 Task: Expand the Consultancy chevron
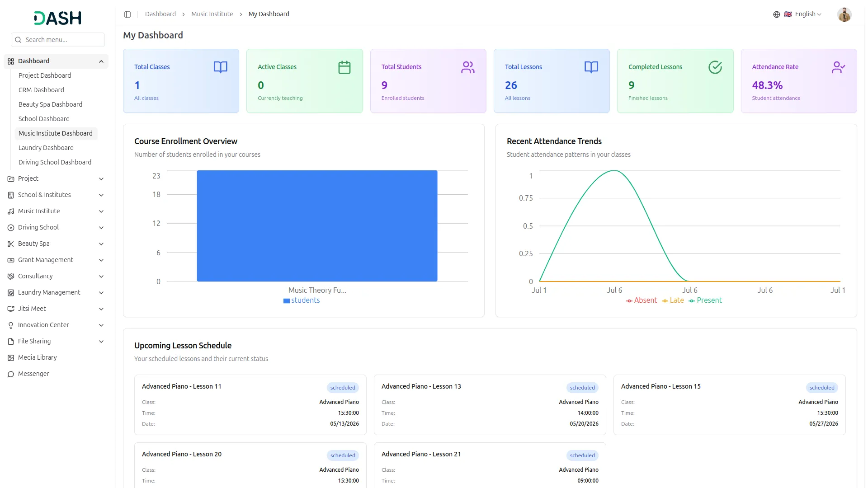tap(101, 277)
